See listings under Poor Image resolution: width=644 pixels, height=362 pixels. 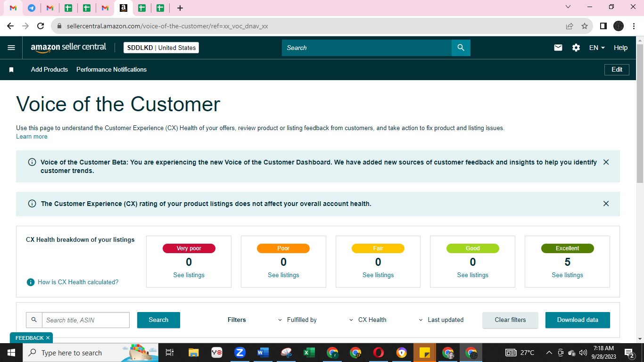click(283, 275)
